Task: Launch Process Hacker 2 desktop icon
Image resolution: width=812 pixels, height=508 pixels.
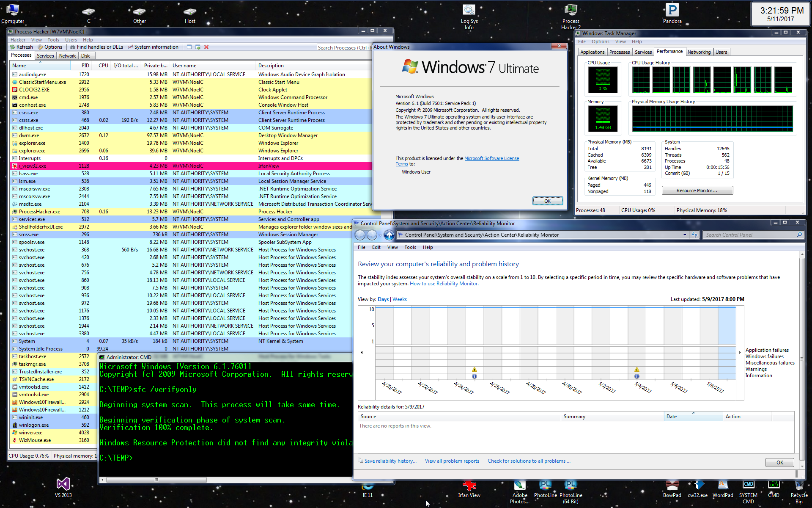Action: (x=571, y=17)
